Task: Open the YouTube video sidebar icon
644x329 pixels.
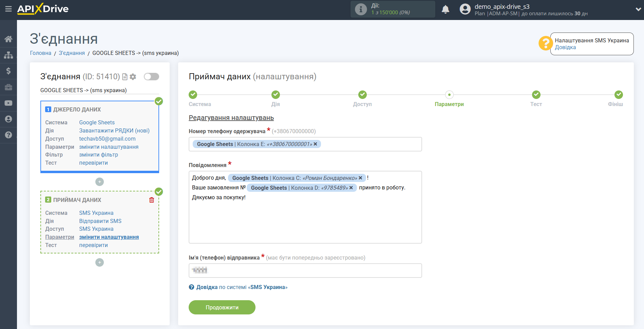Action: tap(8, 103)
